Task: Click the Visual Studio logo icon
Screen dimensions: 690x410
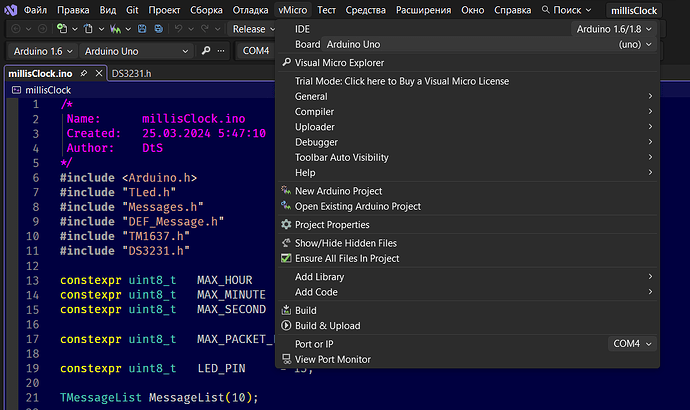Action: (x=9, y=10)
